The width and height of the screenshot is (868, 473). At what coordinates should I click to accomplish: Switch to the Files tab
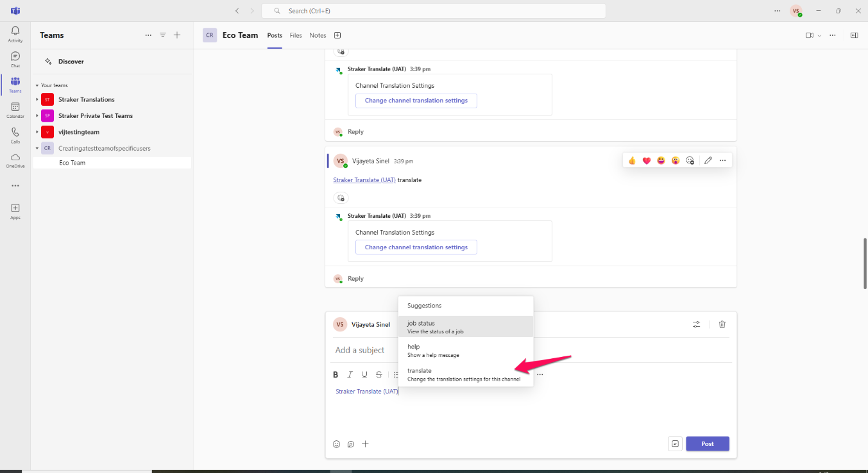point(296,35)
